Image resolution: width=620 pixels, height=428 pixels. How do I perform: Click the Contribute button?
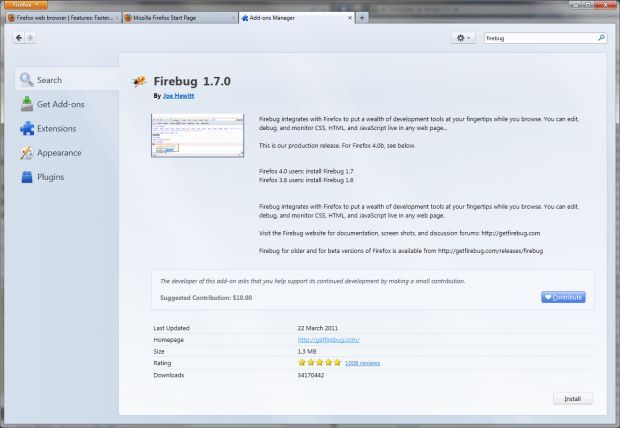(563, 297)
